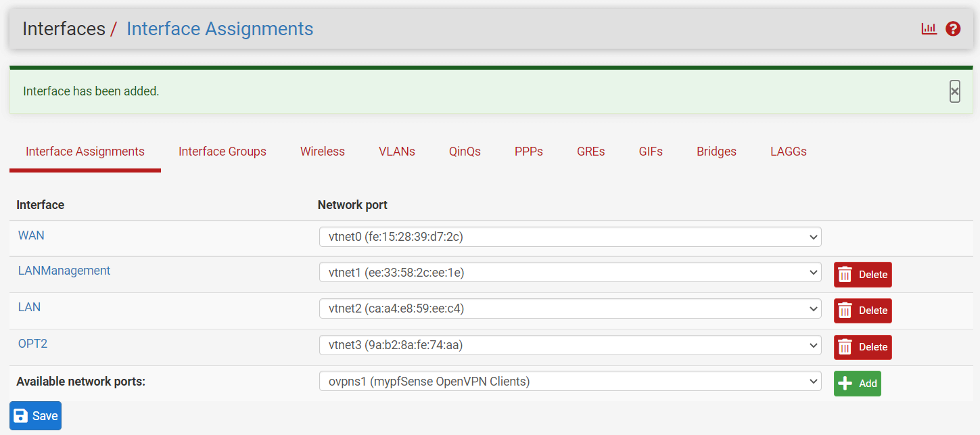The height and width of the screenshot is (435, 980).
Task: Expand the WAN vtnet0 port dropdown
Action: click(570, 237)
